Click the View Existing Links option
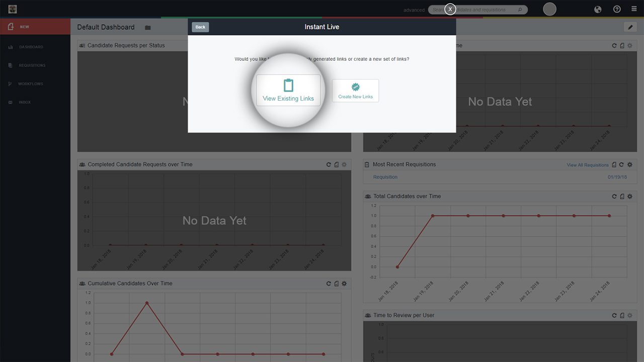This screenshot has width=644, height=362. click(288, 90)
